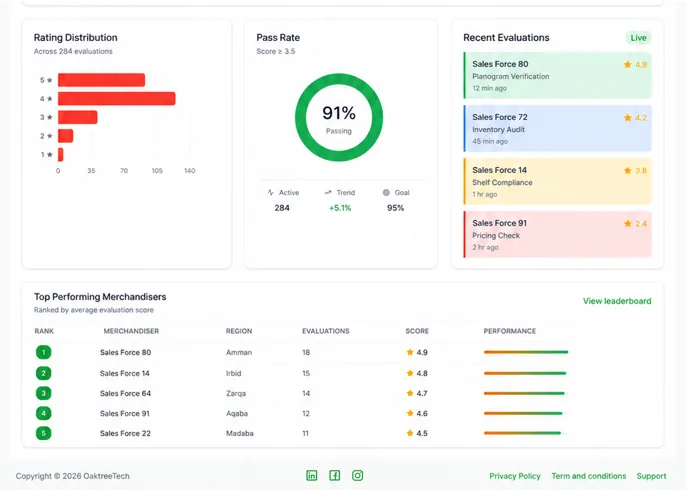The image size is (686, 490).
Task: Click the 4-star bar in Rating Distribution
Action: 117,98
